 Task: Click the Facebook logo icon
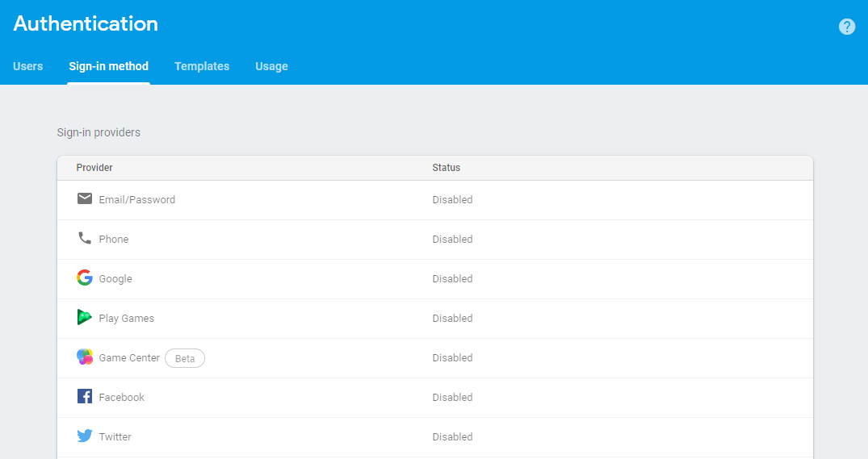[85, 396]
